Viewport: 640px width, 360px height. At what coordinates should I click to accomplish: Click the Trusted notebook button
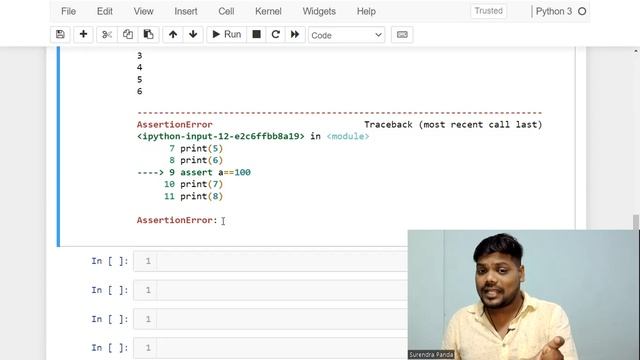tap(489, 11)
